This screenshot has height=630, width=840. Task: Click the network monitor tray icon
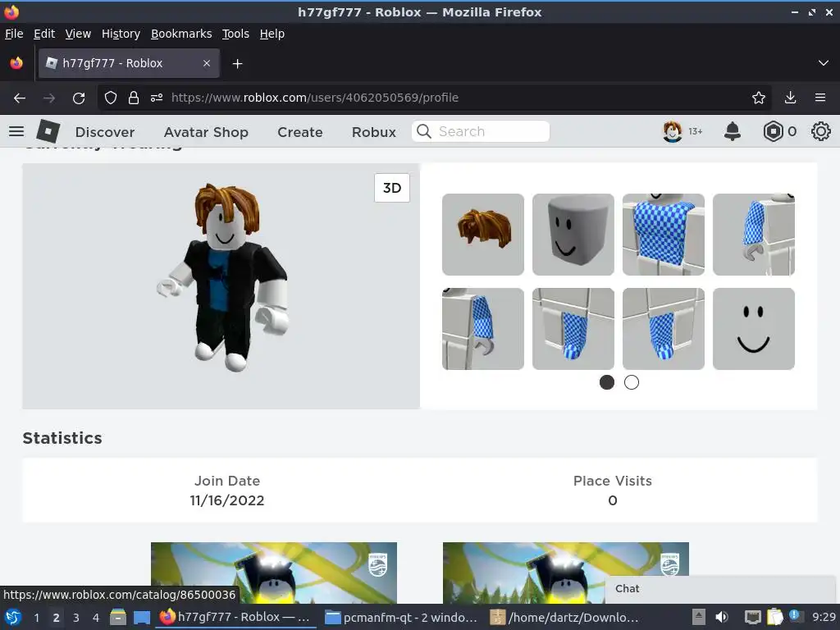pyautogui.click(x=753, y=617)
